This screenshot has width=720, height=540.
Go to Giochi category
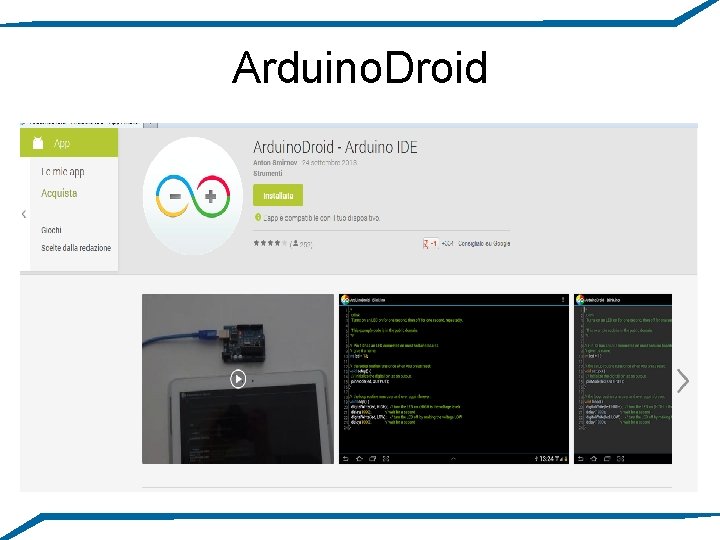pos(51,230)
